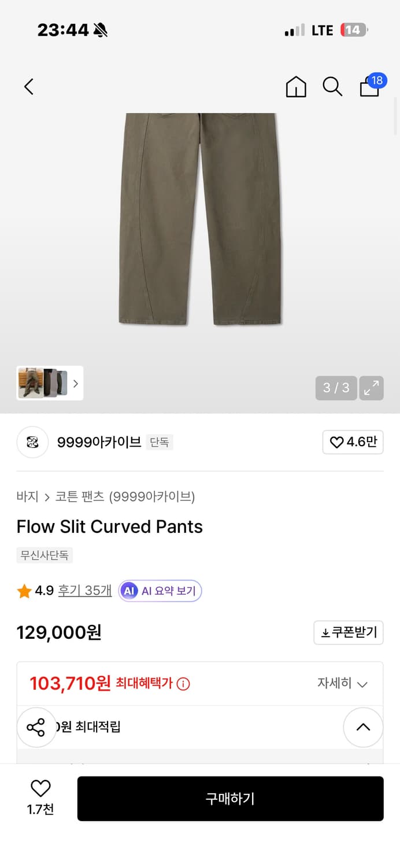This screenshot has height=868, width=400.
Task: Expand product image to fullscreen
Action: pyautogui.click(x=371, y=388)
